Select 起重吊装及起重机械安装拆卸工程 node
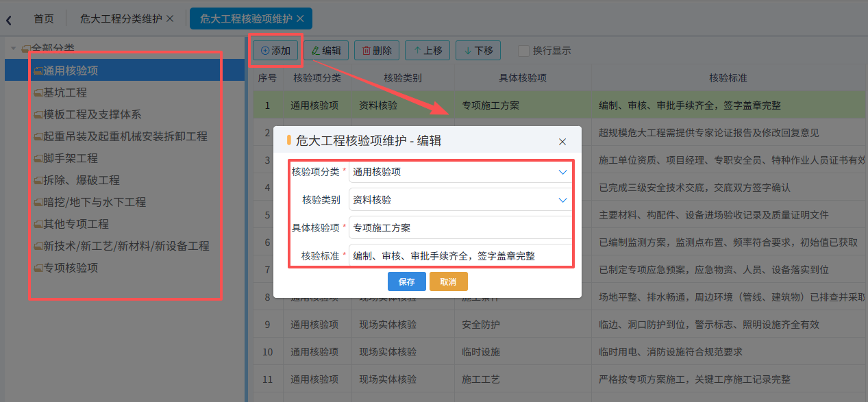This screenshot has height=402, width=868. point(125,136)
